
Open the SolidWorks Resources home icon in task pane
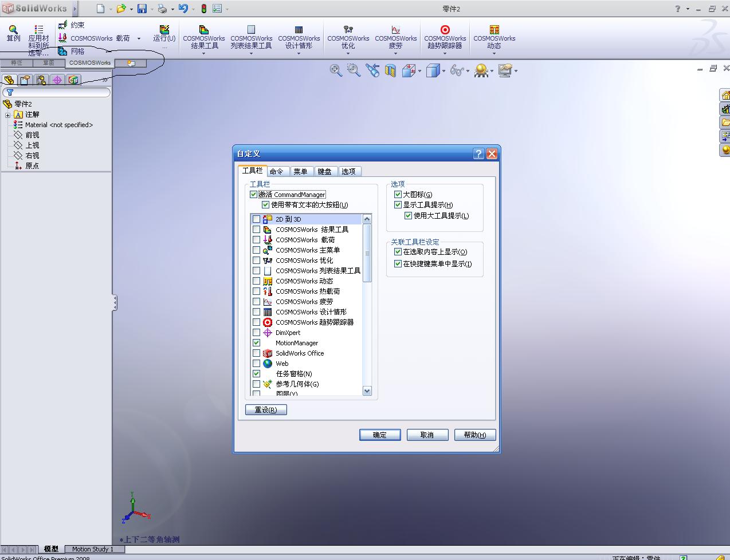725,95
